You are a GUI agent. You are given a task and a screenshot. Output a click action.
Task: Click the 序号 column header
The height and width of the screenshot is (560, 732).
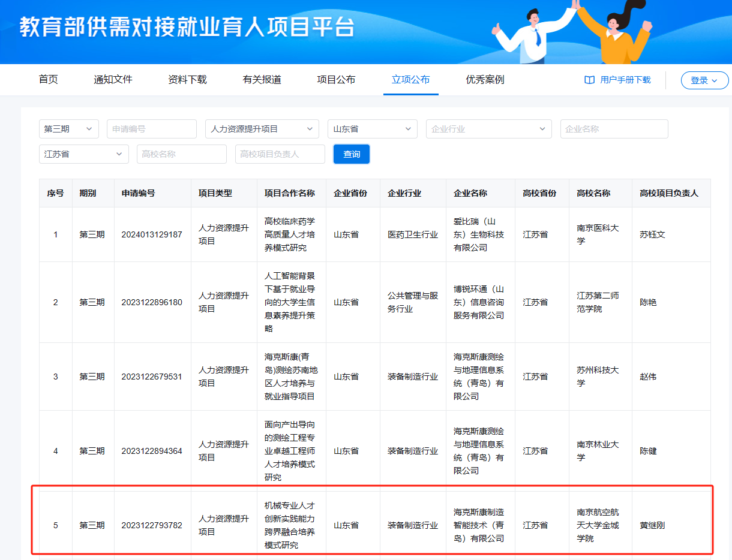coord(55,193)
